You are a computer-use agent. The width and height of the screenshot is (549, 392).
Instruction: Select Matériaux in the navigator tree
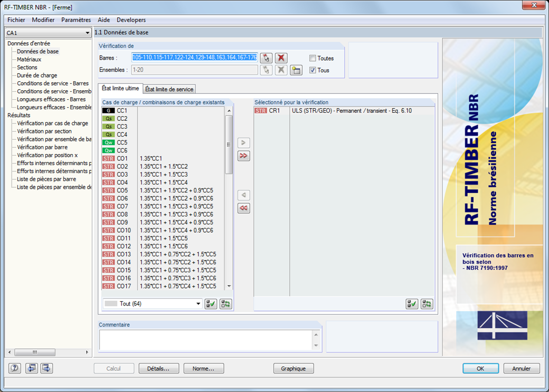point(29,60)
